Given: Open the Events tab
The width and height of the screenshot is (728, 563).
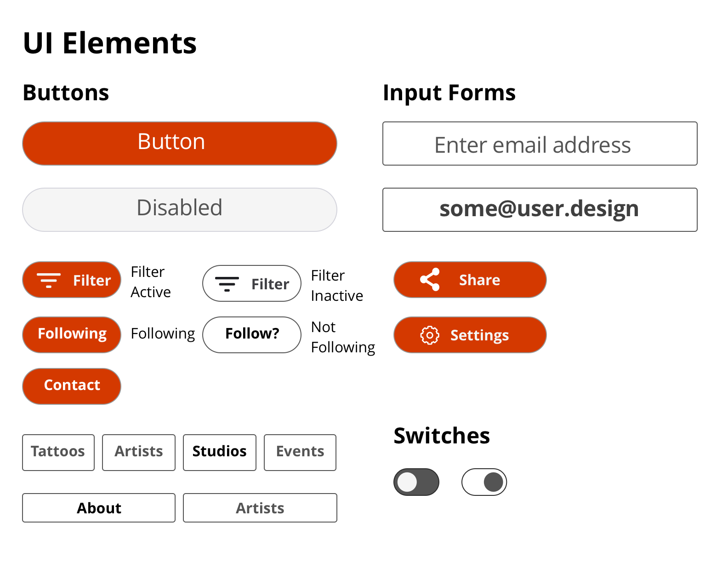Looking at the screenshot, I should 300,453.
